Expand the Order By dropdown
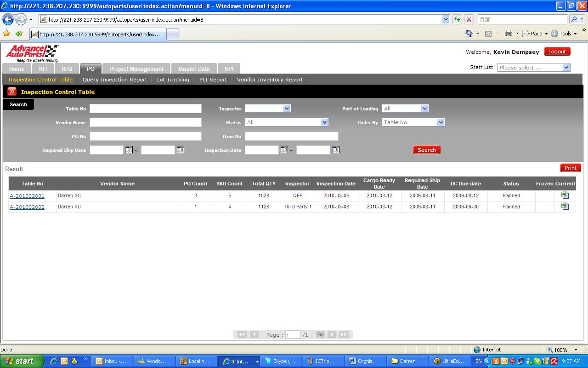Screen dimensions: 588x368 tap(441, 122)
